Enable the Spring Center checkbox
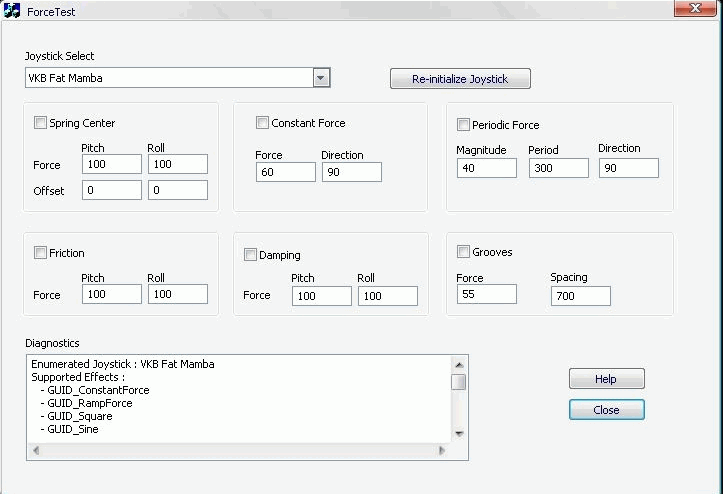The width and height of the screenshot is (723, 494). tap(41, 123)
